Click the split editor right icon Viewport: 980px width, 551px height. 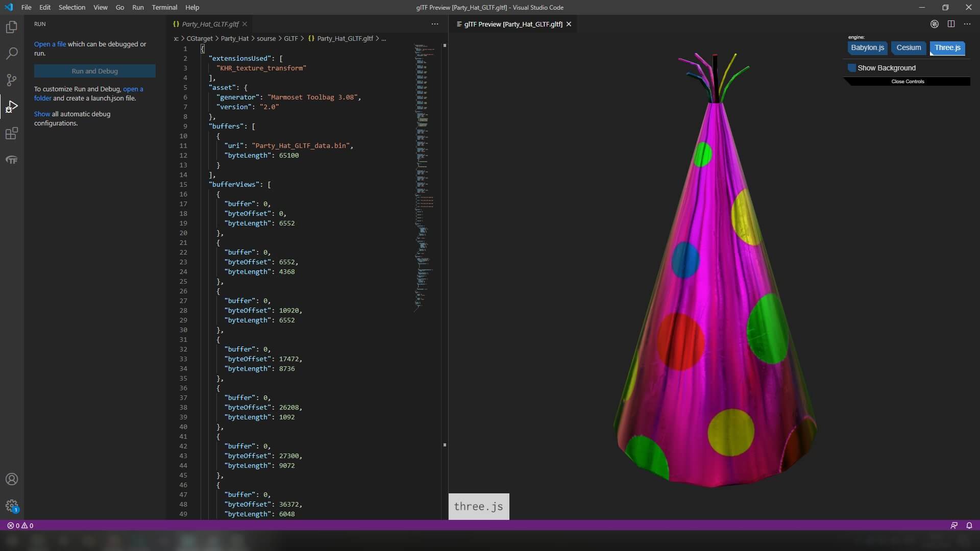951,24
